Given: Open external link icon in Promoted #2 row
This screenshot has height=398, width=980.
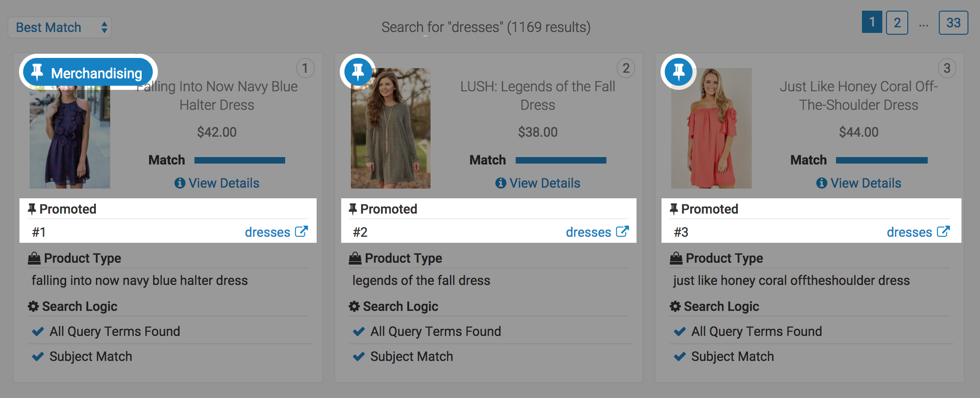Looking at the screenshot, I should pyautogui.click(x=622, y=231).
